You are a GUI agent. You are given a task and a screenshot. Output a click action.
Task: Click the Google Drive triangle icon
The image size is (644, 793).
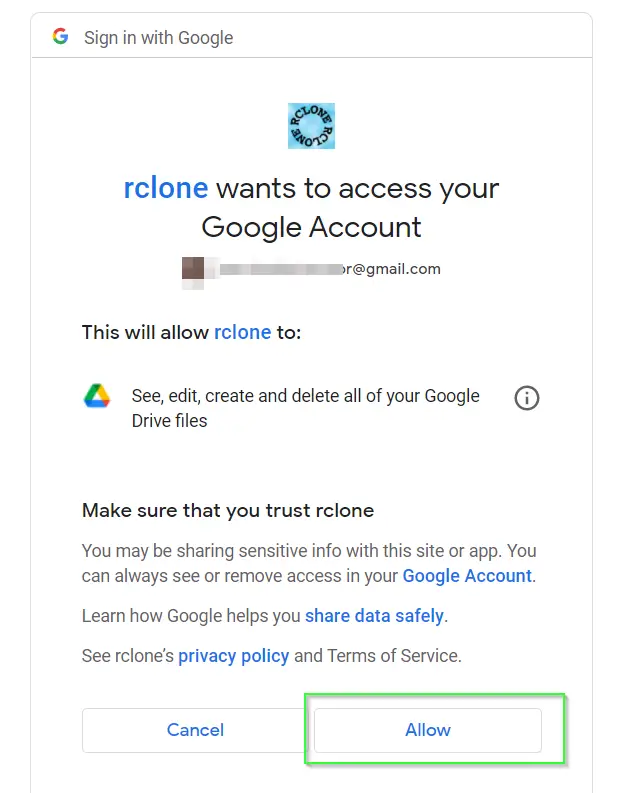pos(97,395)
